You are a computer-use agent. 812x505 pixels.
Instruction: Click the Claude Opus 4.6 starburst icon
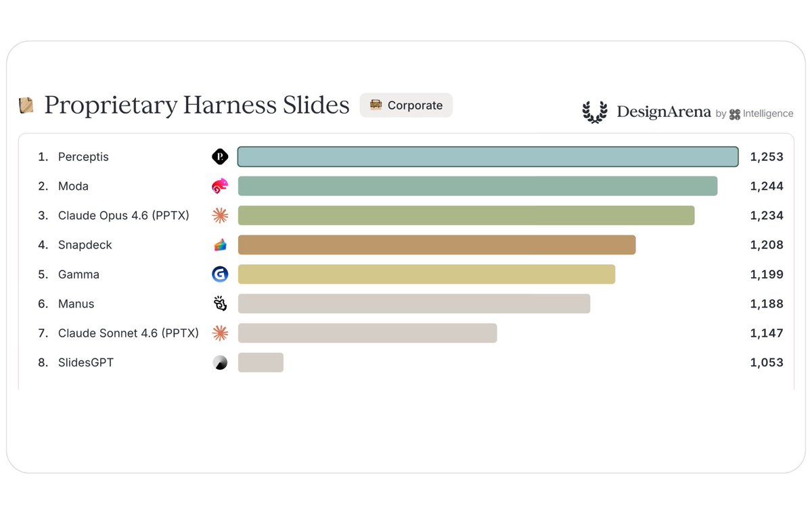point(220,216)
